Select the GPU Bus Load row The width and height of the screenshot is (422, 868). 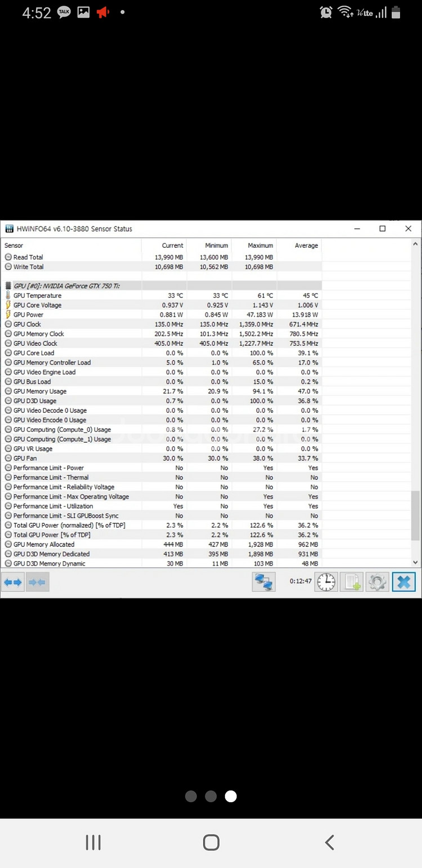click(161, 381)
